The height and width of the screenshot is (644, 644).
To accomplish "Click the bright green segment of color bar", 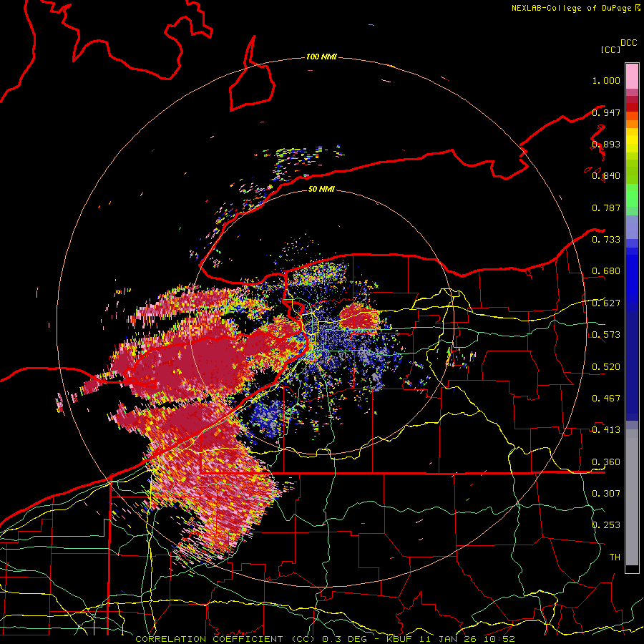I will click(x=632, y=195).
